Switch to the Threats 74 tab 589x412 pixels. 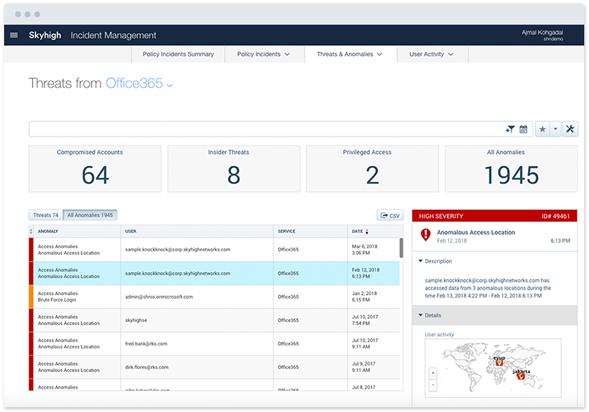(x=46, y=215)
